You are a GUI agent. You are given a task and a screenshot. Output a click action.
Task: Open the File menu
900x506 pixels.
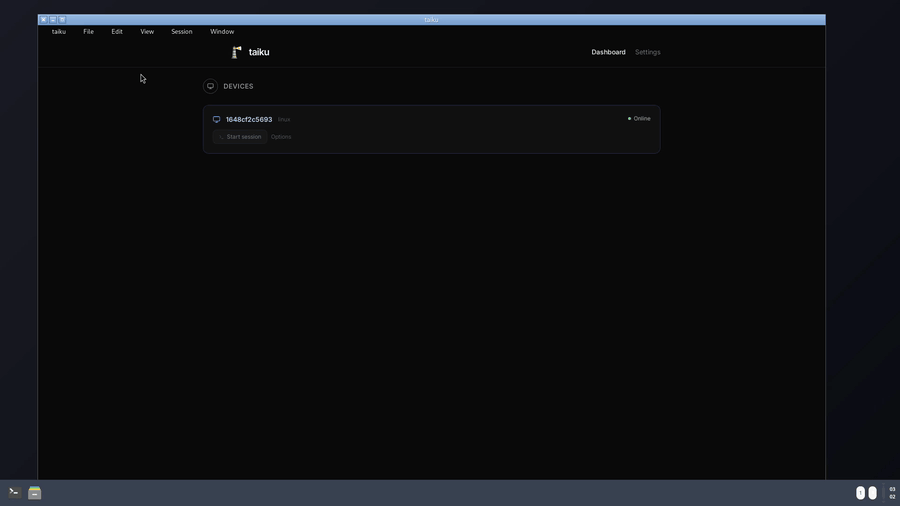pos(88,32)
